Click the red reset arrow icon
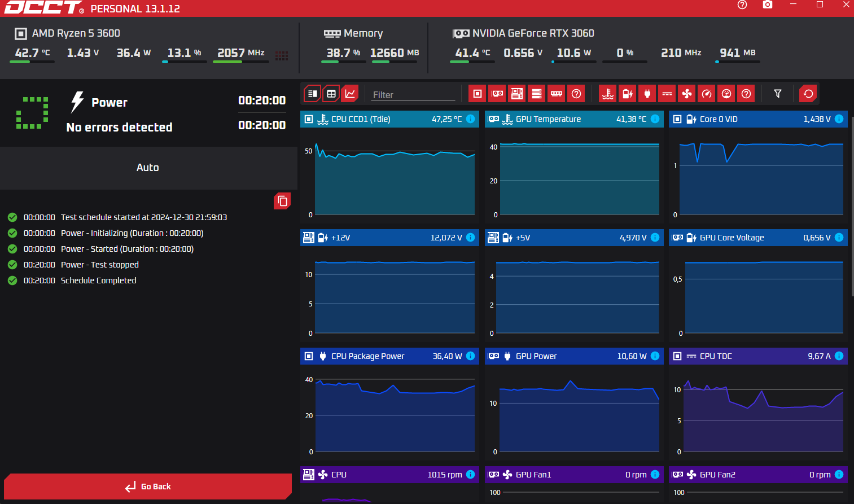The height and width of the screenshot is (504, 854). tap(808, 94)
